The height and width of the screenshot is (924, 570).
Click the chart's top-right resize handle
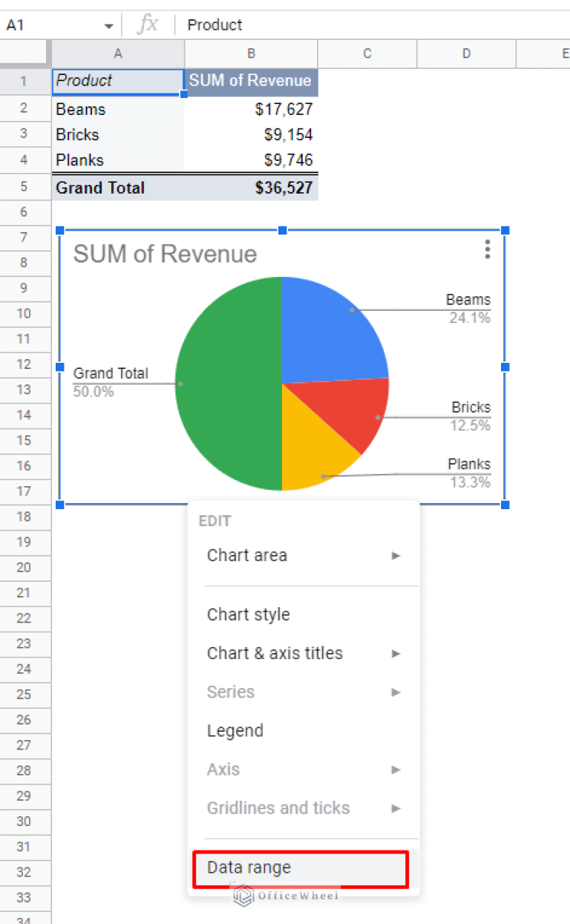(505, 231)
